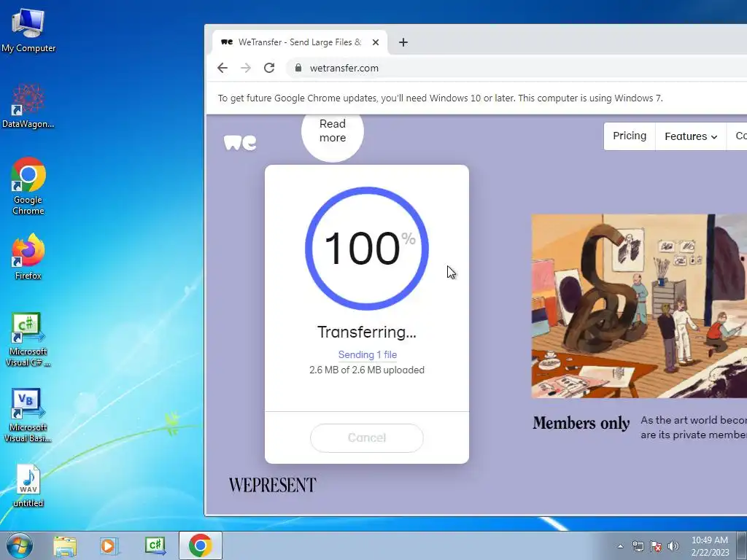747x560 pixels.
Task: Open Action Center flag icon
Action: click(656, 546)
